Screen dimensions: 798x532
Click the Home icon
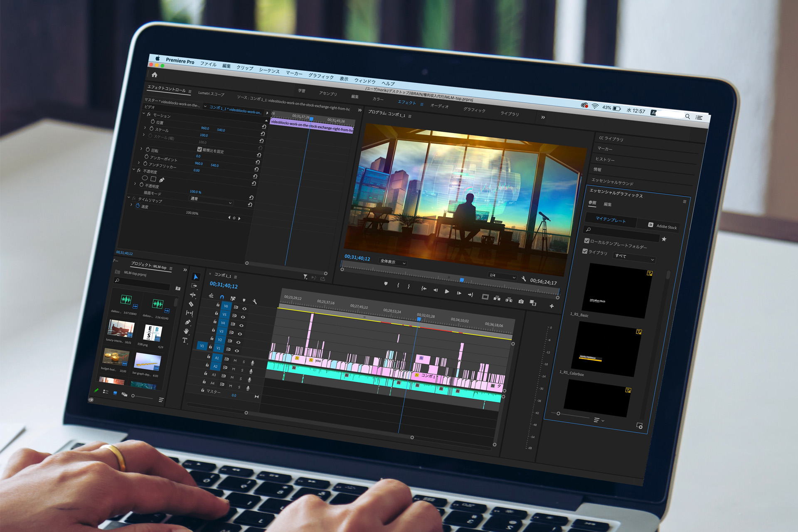point(155,75)
